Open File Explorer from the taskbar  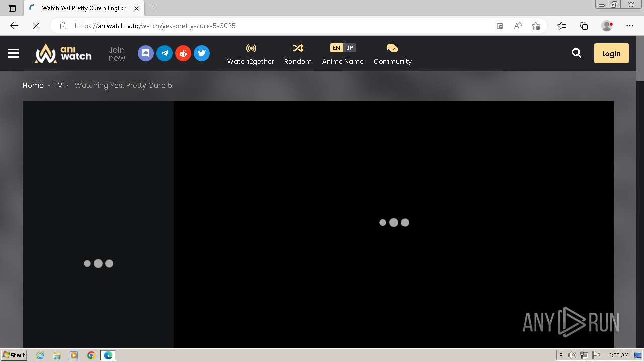point(57,355)
